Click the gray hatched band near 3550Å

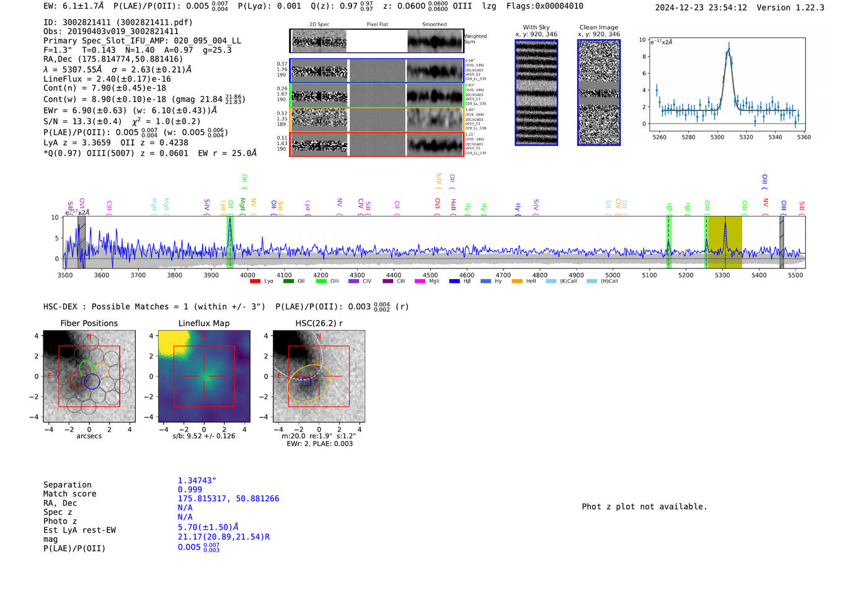click(x=81, y=242)
